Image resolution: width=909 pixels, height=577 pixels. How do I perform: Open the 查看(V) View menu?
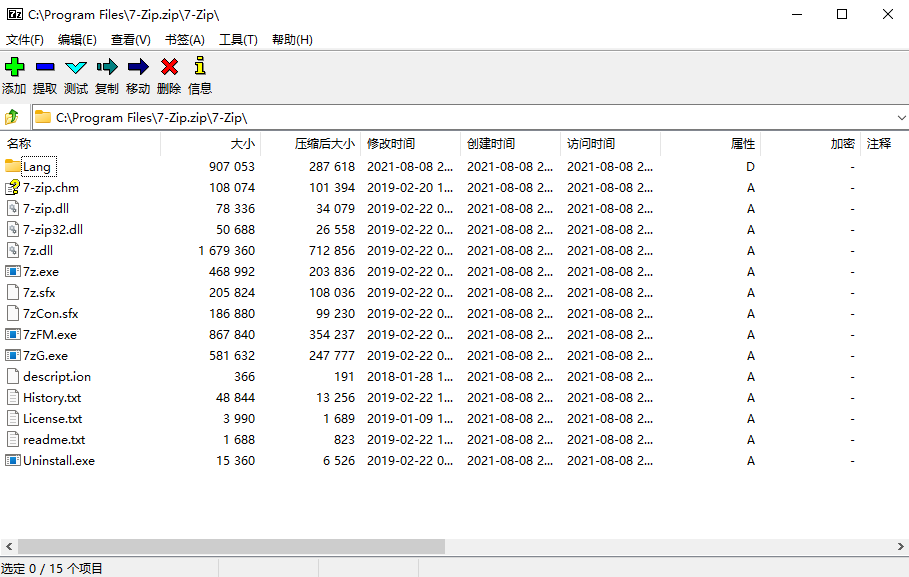tap(131, 39)
